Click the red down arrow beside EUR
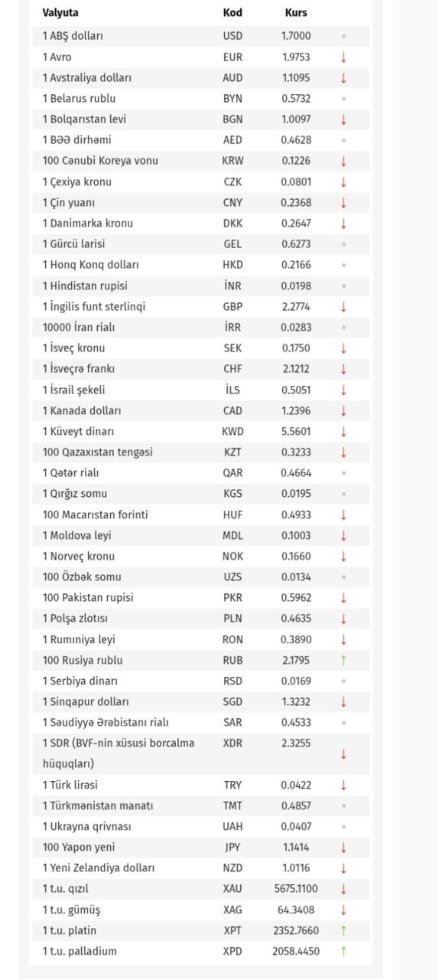 343,57
